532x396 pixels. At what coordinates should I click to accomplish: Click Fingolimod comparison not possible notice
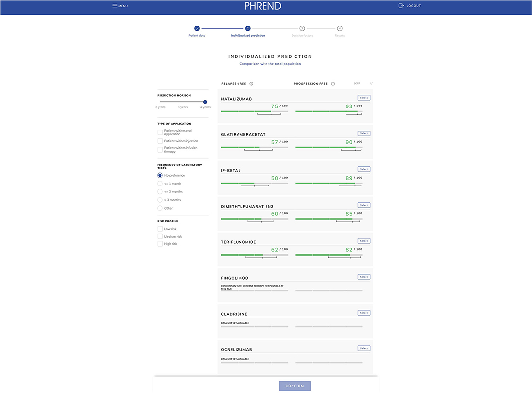(x=252, y=287)
